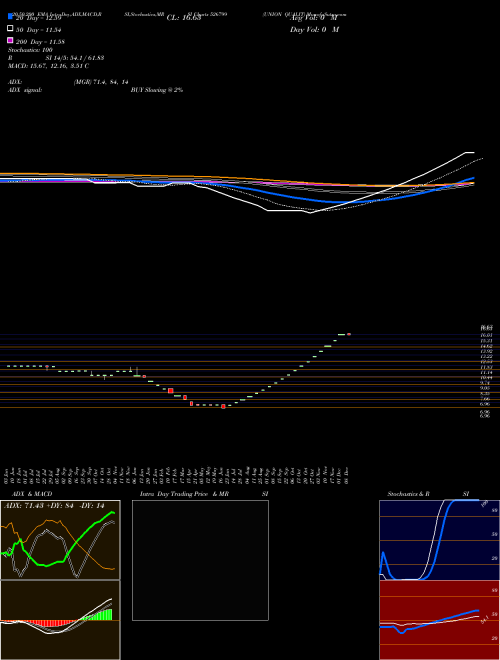Click the 16.01 price axis label
500x660 pixels.
486,335
